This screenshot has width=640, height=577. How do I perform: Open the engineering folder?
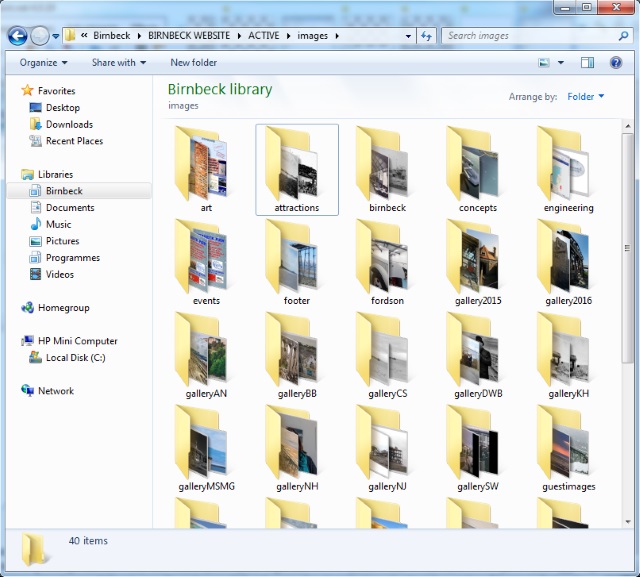coord(568,170)
